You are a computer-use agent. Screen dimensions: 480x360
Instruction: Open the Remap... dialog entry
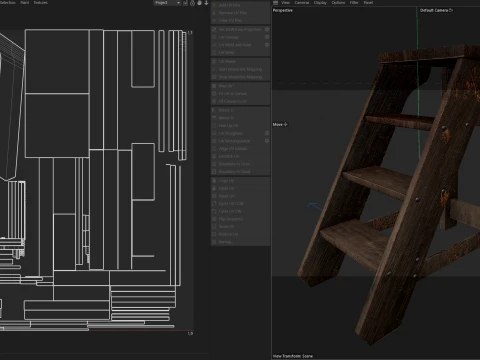(240, 242)
